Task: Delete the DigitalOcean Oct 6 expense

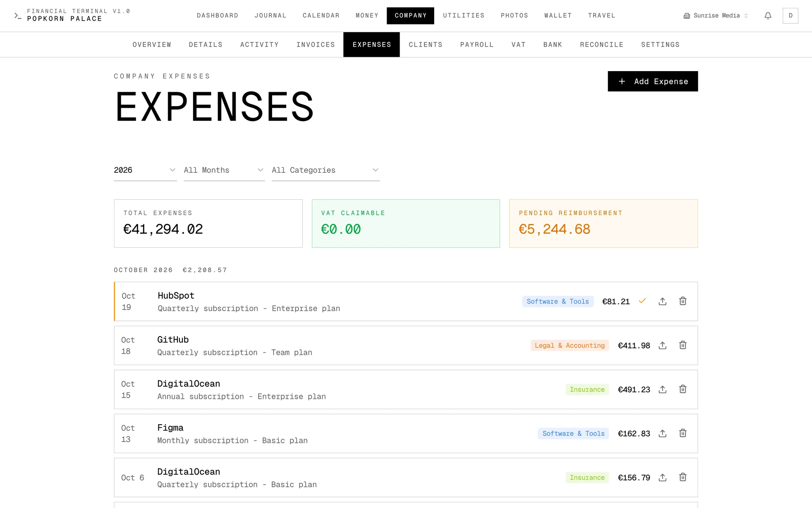Action: [x=683, y=477]
